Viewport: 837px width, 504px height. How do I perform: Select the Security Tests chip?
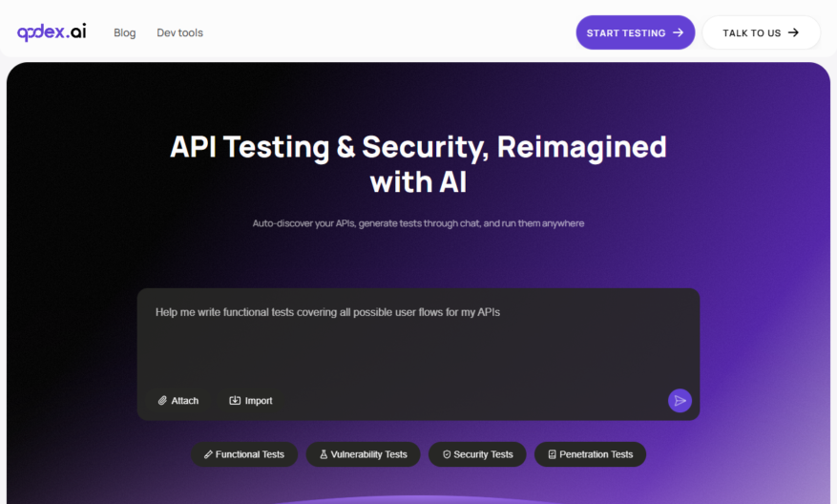click(477, 454)
